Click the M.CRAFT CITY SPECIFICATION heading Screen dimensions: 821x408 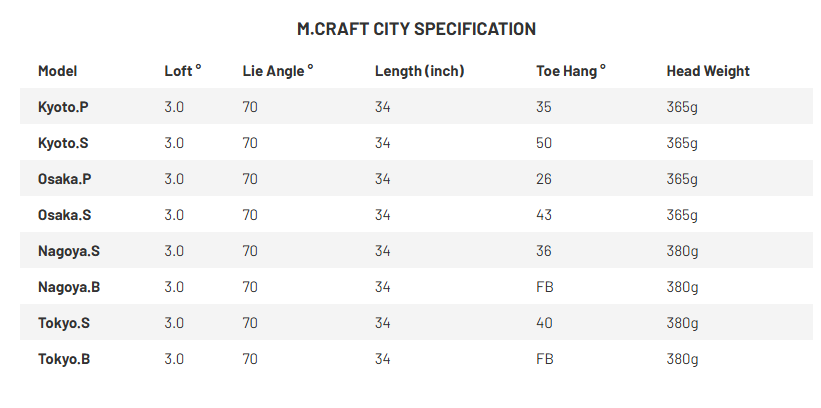[416, 29]
